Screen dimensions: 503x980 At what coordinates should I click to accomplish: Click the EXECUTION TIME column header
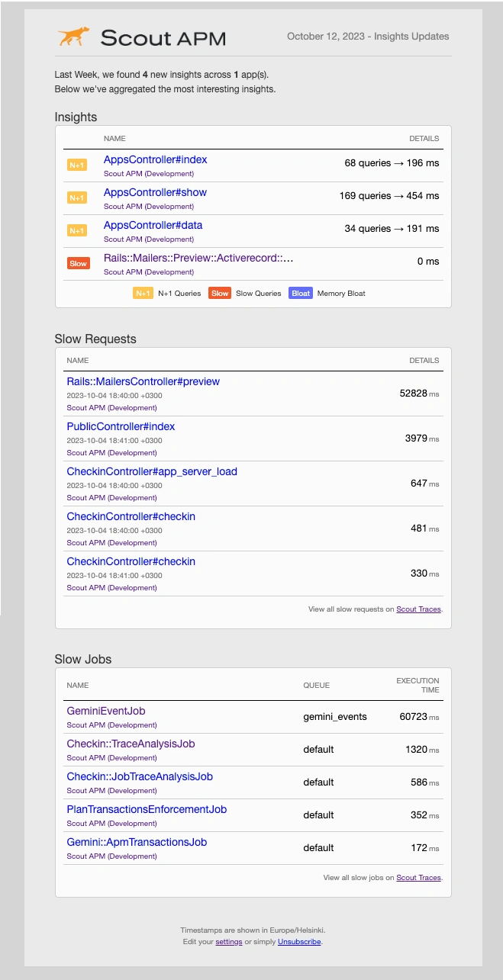click(x=418, y=685)
